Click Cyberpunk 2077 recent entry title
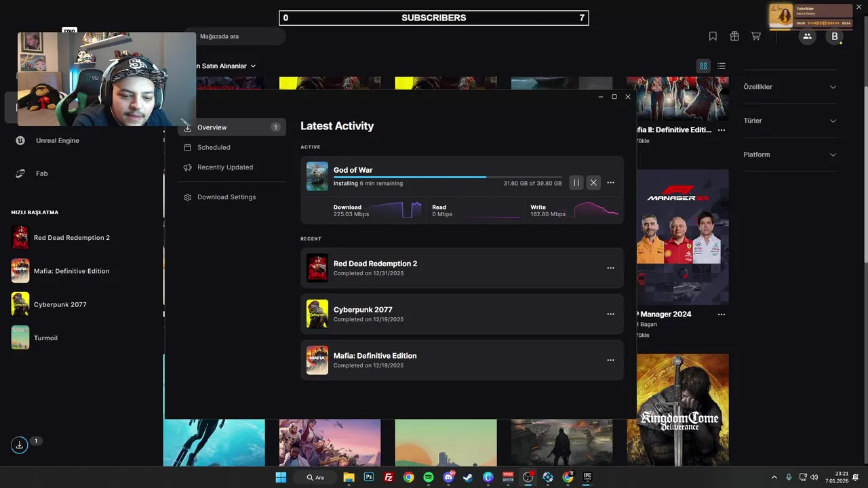 tap(363, 310)
